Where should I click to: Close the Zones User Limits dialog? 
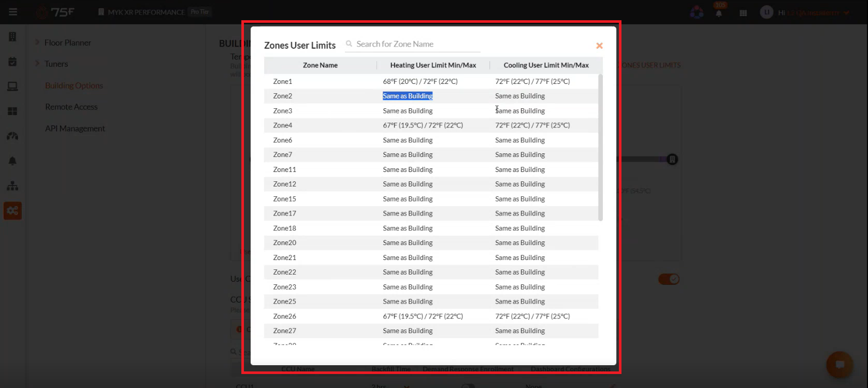[x=599, y=46]
